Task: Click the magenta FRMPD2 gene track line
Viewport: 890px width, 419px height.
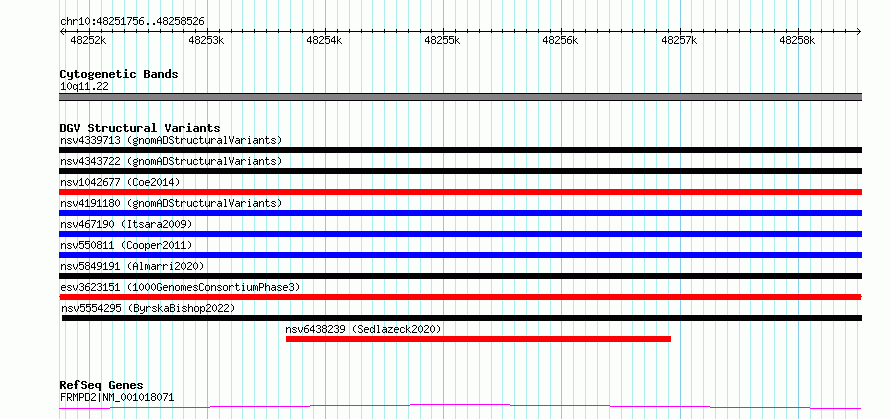Action: (x=460, y=406)
